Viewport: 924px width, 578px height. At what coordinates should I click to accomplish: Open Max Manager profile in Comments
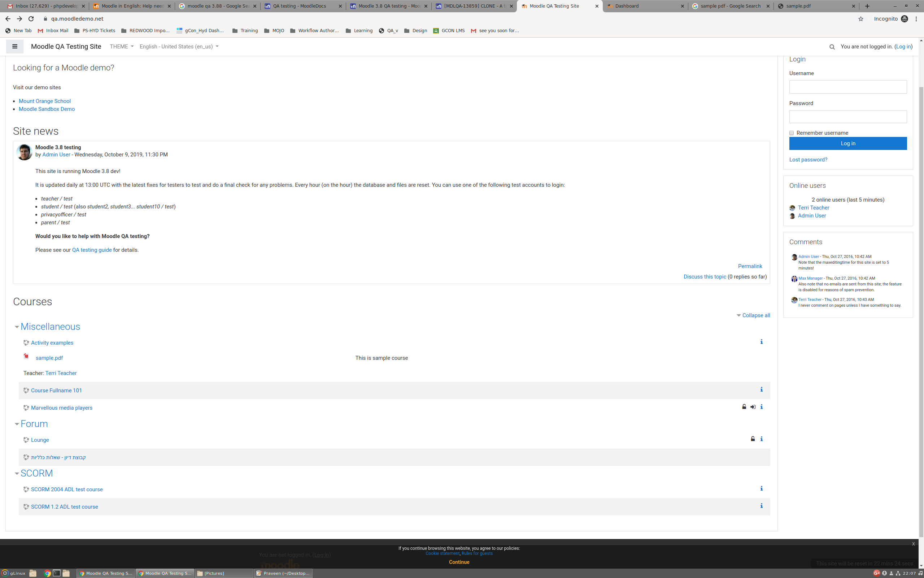pyautogui.click(x=810, y=278)
